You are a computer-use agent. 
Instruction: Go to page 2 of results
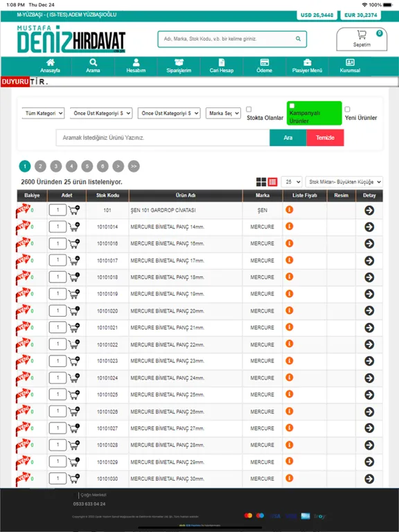pos(40,166)
